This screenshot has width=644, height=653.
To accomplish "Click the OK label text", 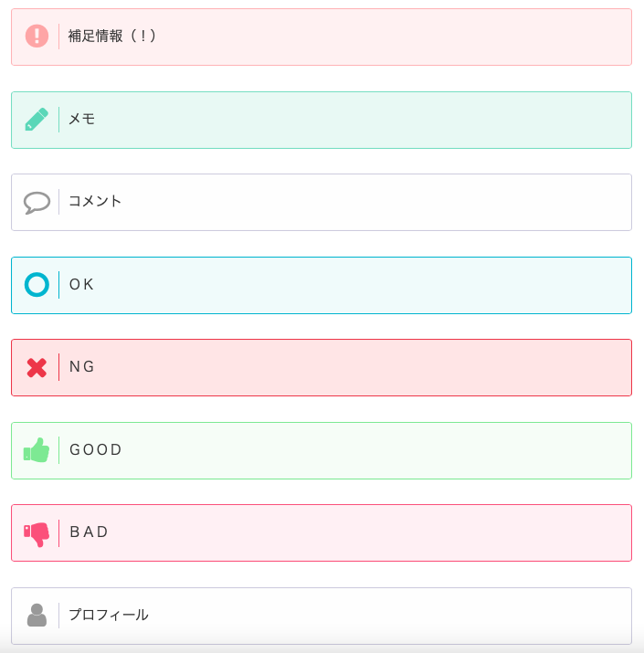I will pyautogui.click(x=82, y=285).
